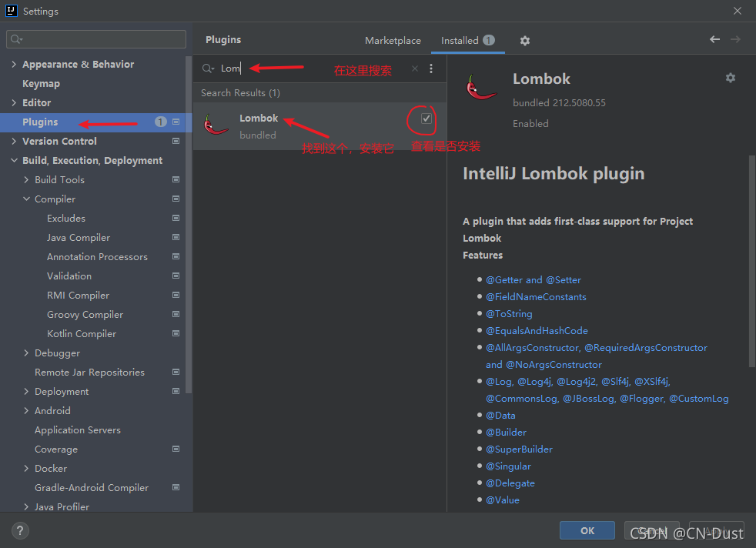Click the project-level icon beside Annotation Processors
This screenshot has width=756, height=548.
coord(176,256)
